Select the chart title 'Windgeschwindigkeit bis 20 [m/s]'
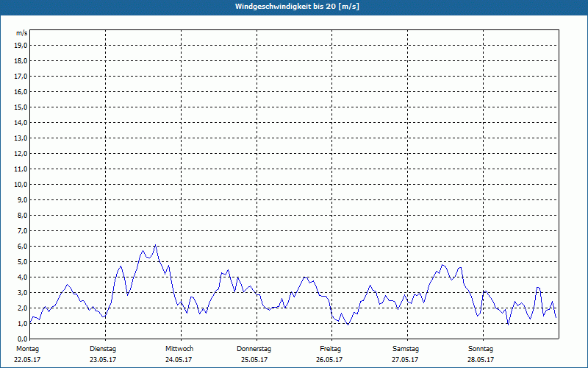Image resolution: width=588 pixels, height=368 pixels. click(x=297, y=7)
